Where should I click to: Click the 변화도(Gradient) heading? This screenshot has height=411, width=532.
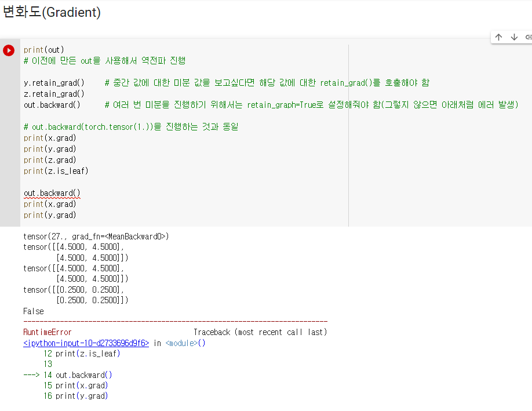(x=52, y=12)
